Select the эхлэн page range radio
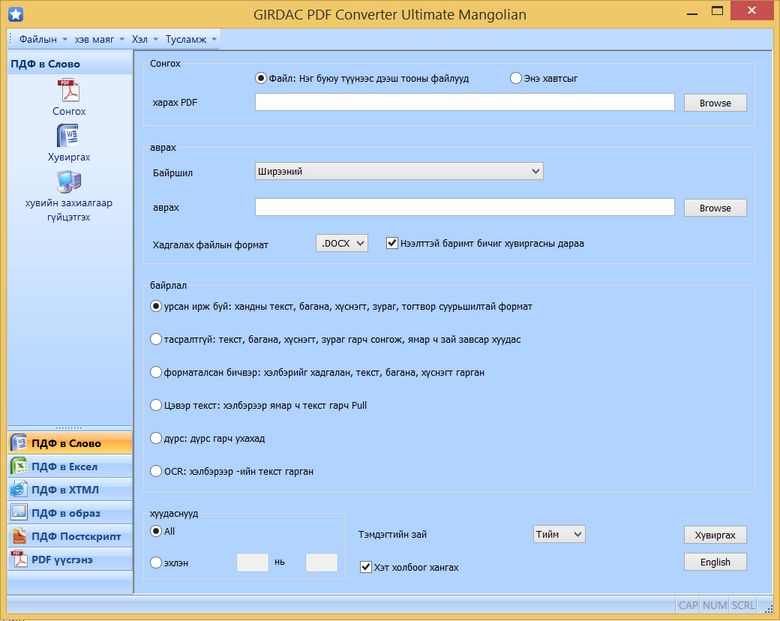 tap(156, 562)
